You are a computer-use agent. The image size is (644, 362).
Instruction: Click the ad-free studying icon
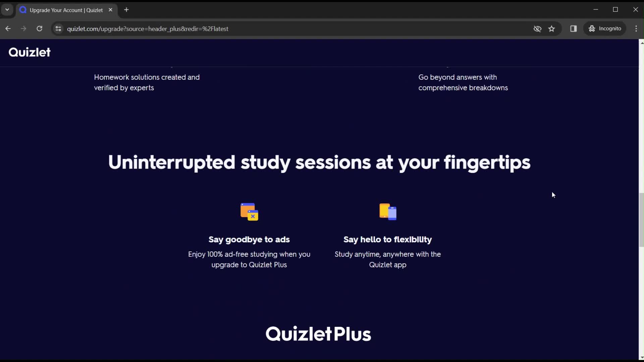pyautogui.click(x=249, y=211)
